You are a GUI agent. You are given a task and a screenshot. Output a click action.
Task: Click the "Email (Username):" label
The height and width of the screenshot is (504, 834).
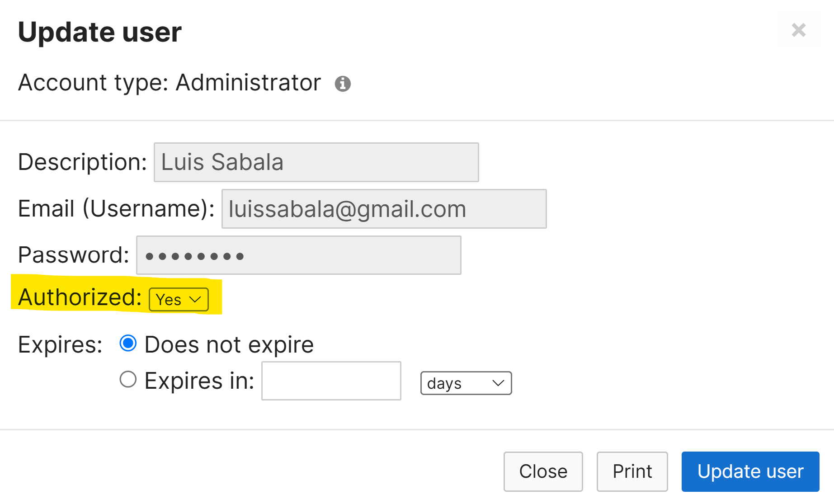click(116, 209)
